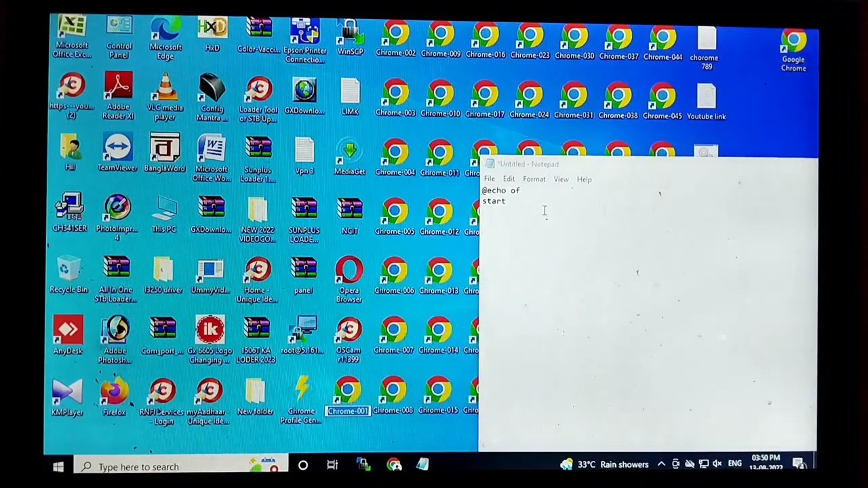Select the PhotoImpression 4 desktop icon
The height and width of the screenshot is (488, 868).
tap(117, 218)
